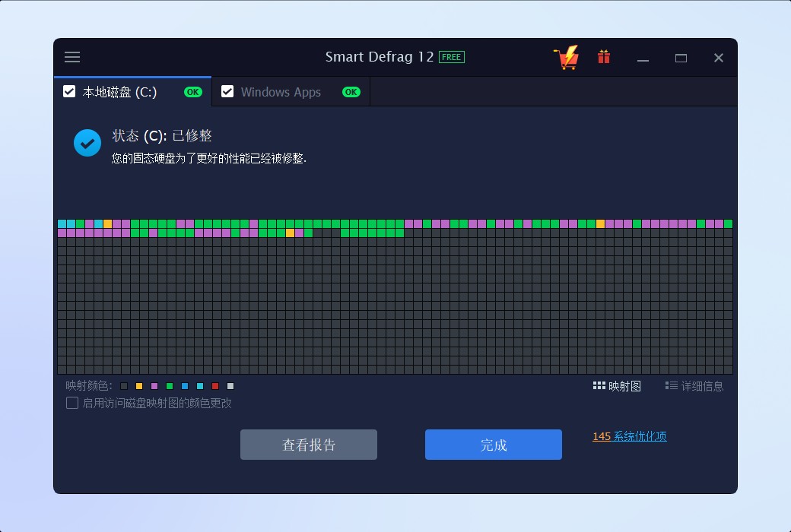Click the 您的固态硬盘为了更好的性能已经被修整 message
The height and width of the screenshot is (532, 791).
click(x=209, y=158)
